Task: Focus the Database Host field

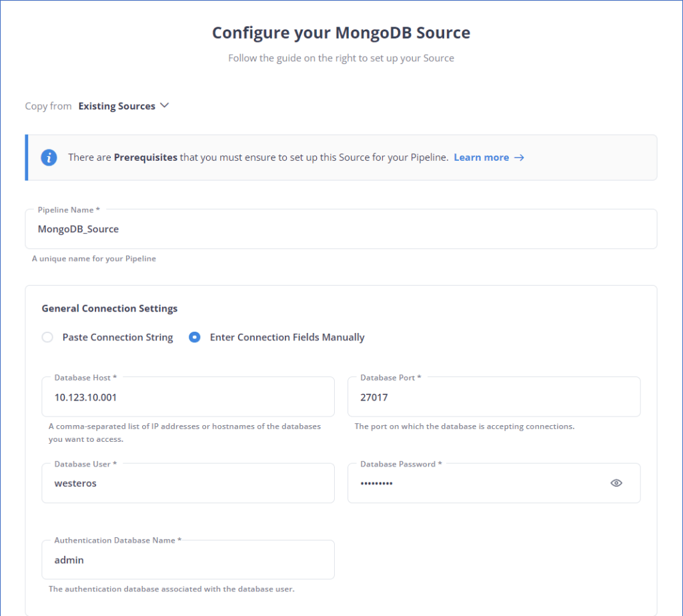Action: click(188, 396)
